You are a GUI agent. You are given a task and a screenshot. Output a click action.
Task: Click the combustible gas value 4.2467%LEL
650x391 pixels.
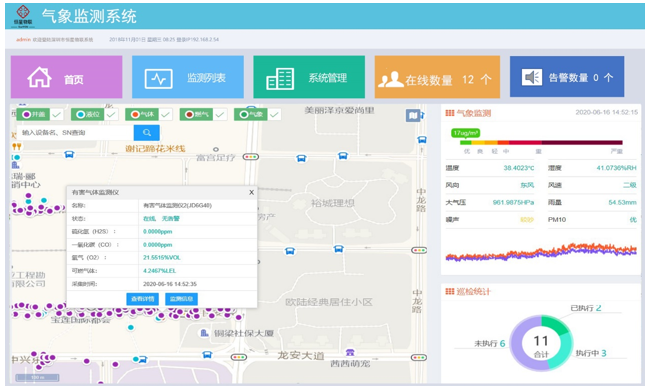[160, 271]
